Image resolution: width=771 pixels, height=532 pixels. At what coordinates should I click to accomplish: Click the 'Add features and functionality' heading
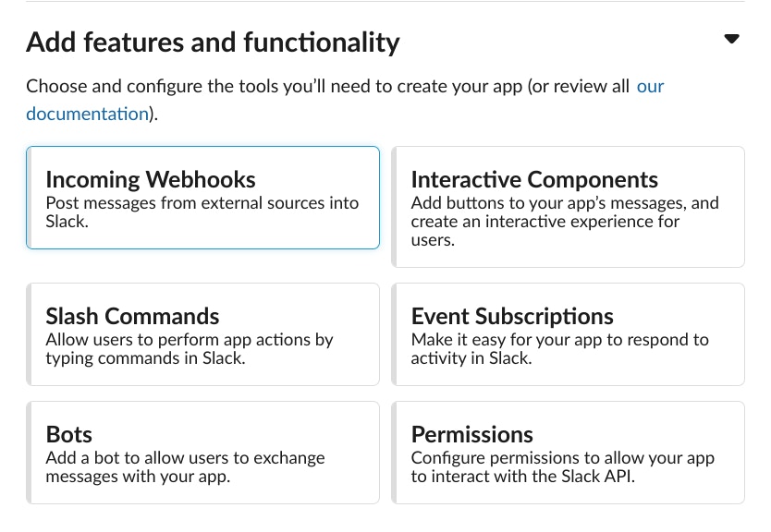(213, 42)
